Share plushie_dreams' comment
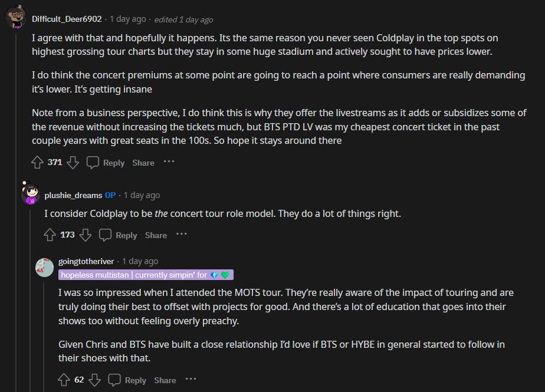The image size is (545, 392). (156, 235)
